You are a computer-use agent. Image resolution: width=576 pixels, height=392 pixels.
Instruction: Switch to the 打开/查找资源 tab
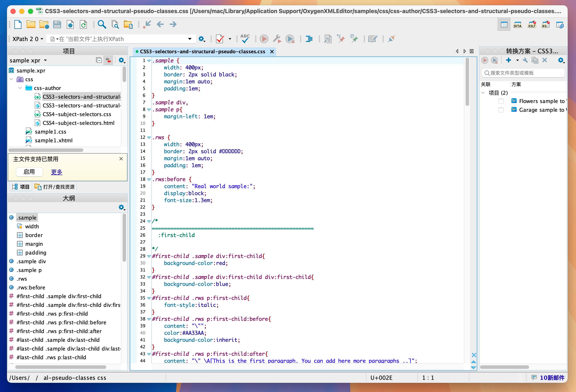coord(55,187)
